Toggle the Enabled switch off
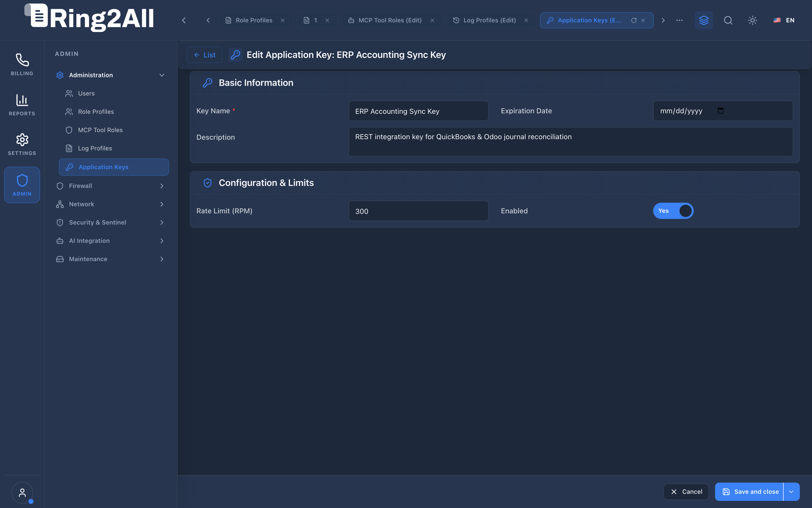812x508 pixels. coord(673,211)
